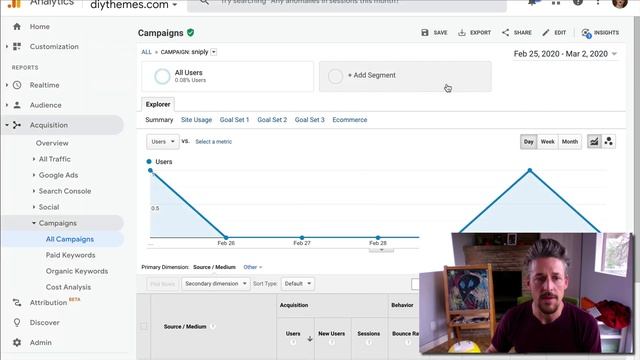
Task: Switch to Ecommerce tab
Action: 350,120
